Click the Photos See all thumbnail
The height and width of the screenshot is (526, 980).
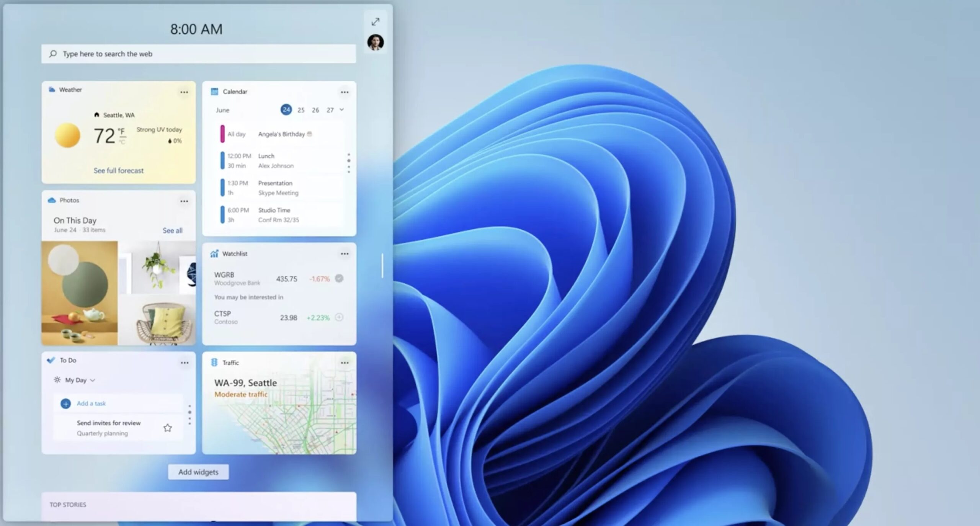tap(172, 230)
